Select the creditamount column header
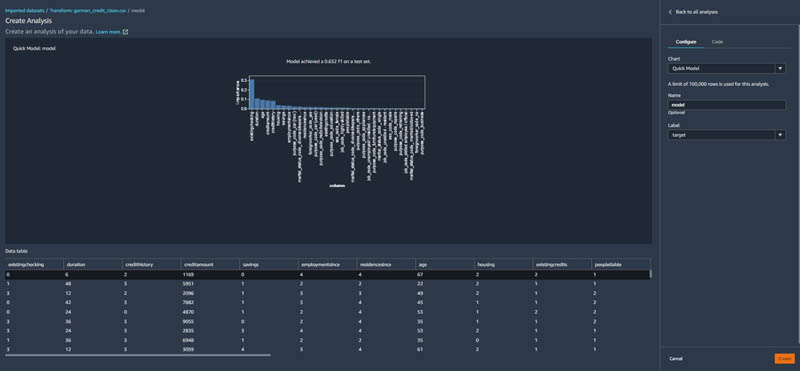Screen dimensions: 800x371 point(210,265)
